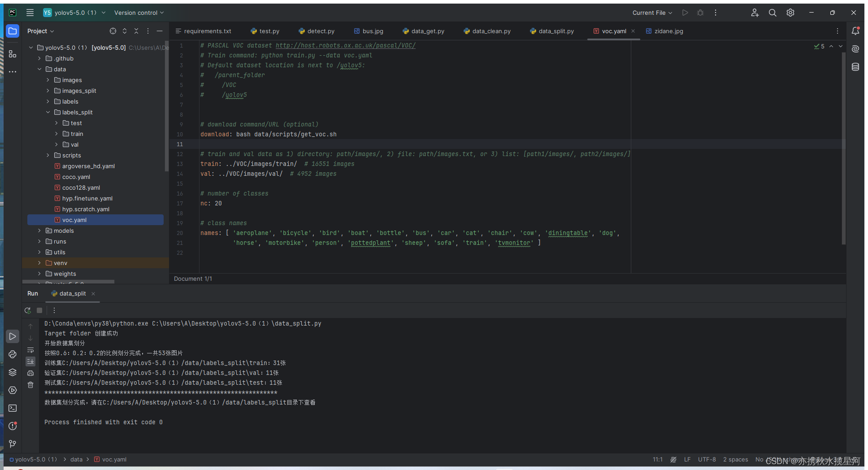
Task: Switch to requirements.txt tab
Action: pyautogui.click(x=204, y=31)
